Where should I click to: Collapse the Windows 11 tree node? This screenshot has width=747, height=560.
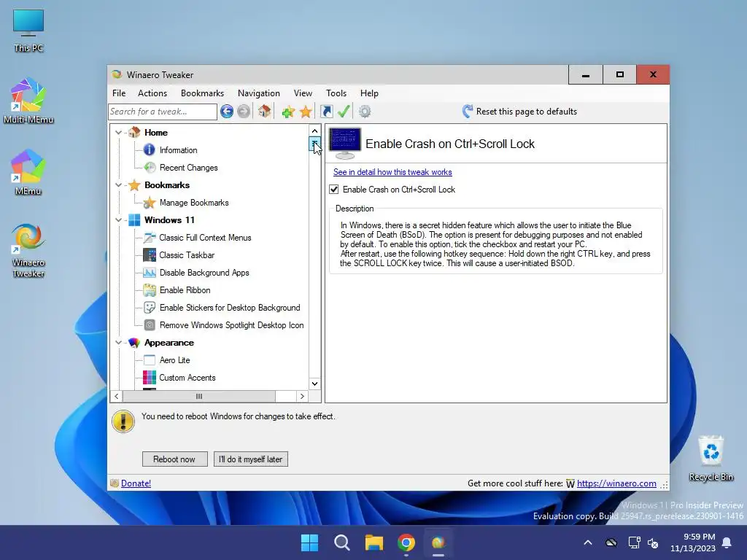coord(119,220)
